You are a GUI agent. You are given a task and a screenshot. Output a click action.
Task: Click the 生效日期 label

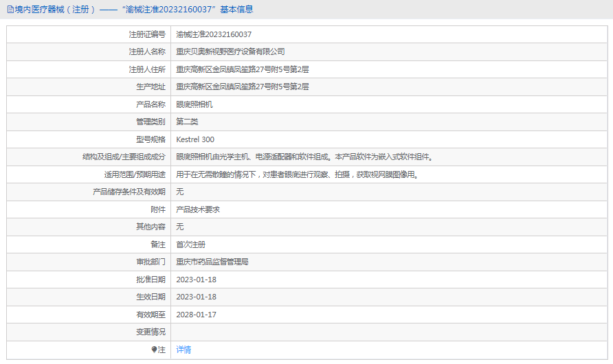tap(151, 297)
